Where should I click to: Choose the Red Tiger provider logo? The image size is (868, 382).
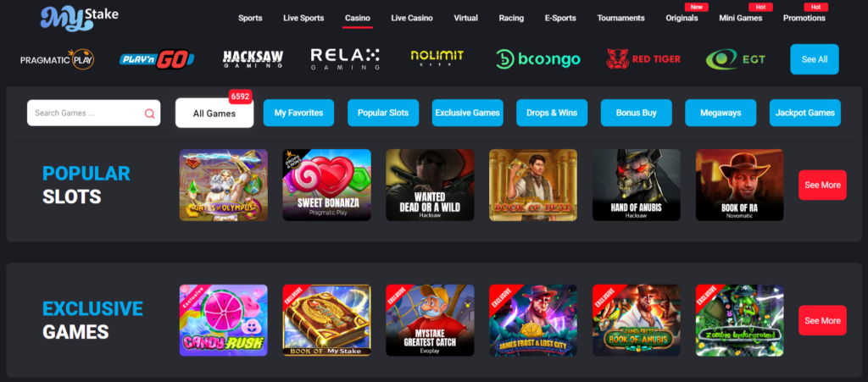tap(643, 58)
